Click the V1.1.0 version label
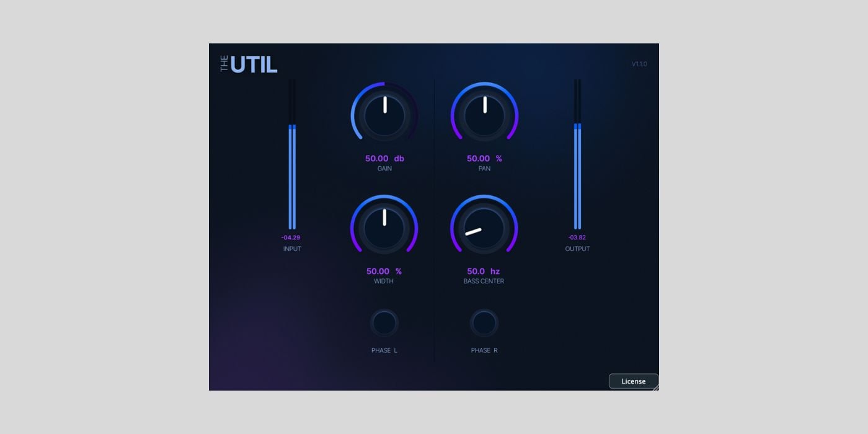 click(x=639, y=64)
